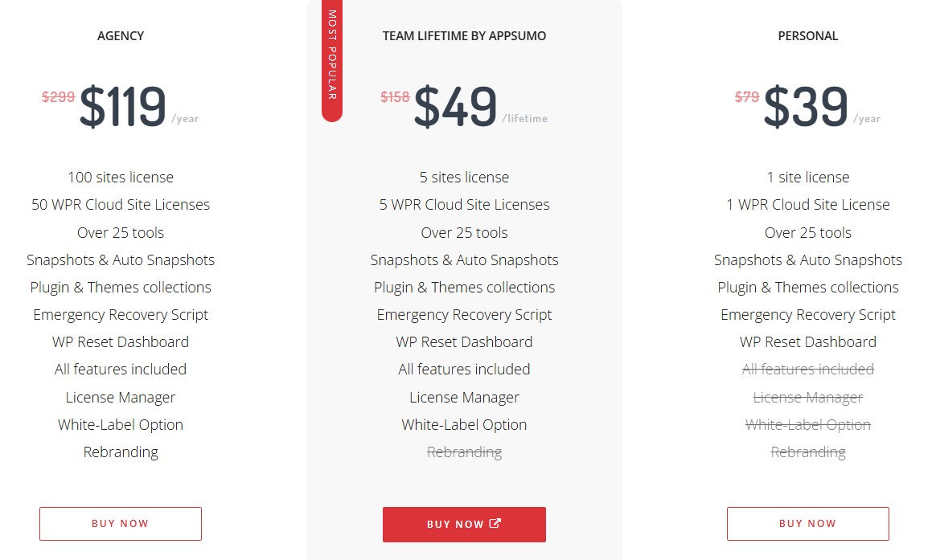Screen dimensions: 932x560
Task: Click the 5 sites license feature
Action: pyautogui.click(x=464, y=178)
